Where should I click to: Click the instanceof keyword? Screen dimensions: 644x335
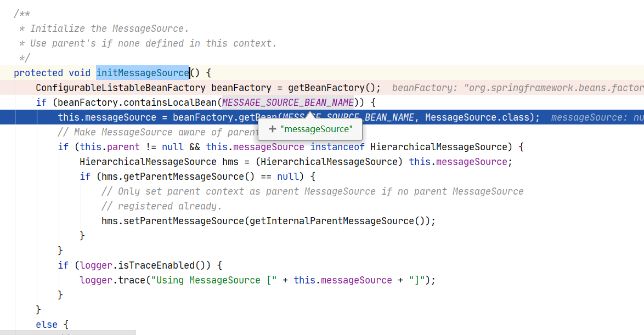337,147
